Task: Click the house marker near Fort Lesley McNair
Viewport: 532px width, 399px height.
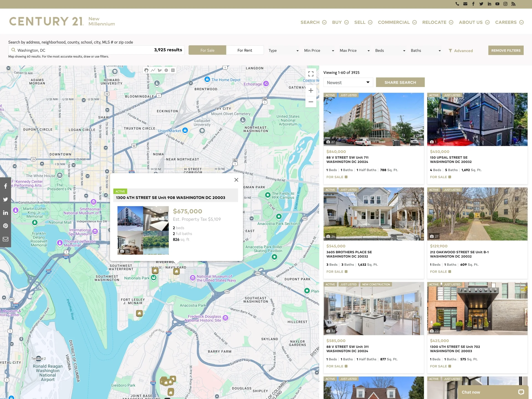Action: coord(139,313)
